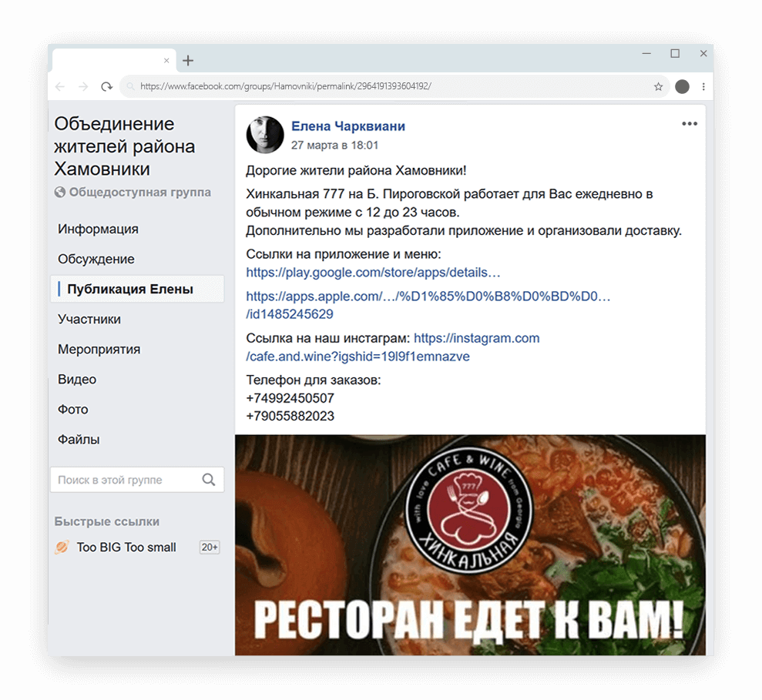This screenshot has width=762, height=700.
Task: Open the Хинкальная restaurant banner image
Action: pos(471,545)
